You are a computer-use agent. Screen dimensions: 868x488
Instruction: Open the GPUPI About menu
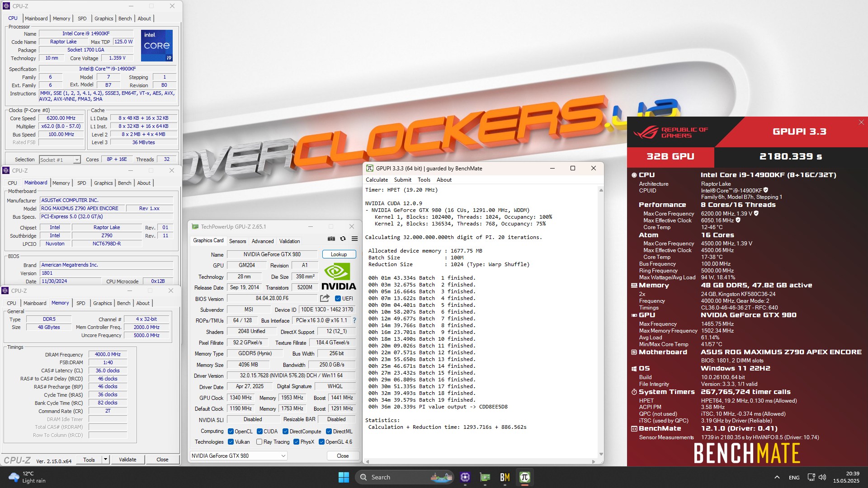point(444,179)
